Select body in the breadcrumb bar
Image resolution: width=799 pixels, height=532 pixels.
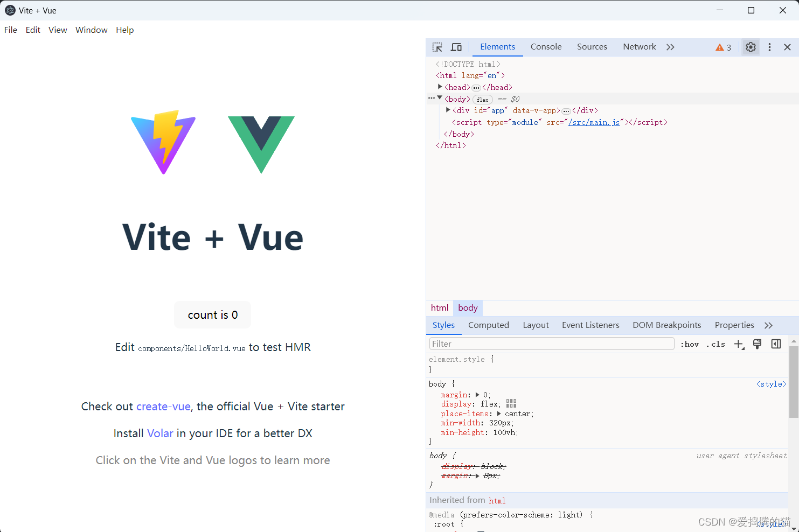point(468,308)
